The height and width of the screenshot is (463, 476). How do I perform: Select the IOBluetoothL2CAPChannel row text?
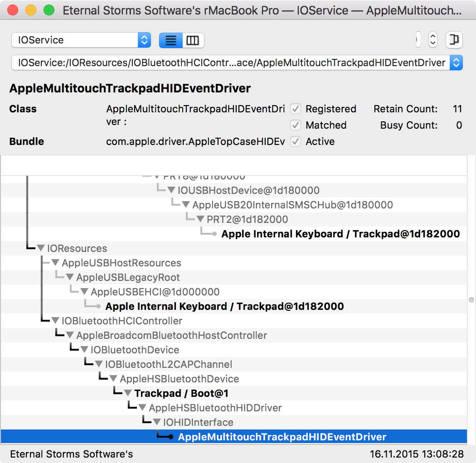point(169,364)
